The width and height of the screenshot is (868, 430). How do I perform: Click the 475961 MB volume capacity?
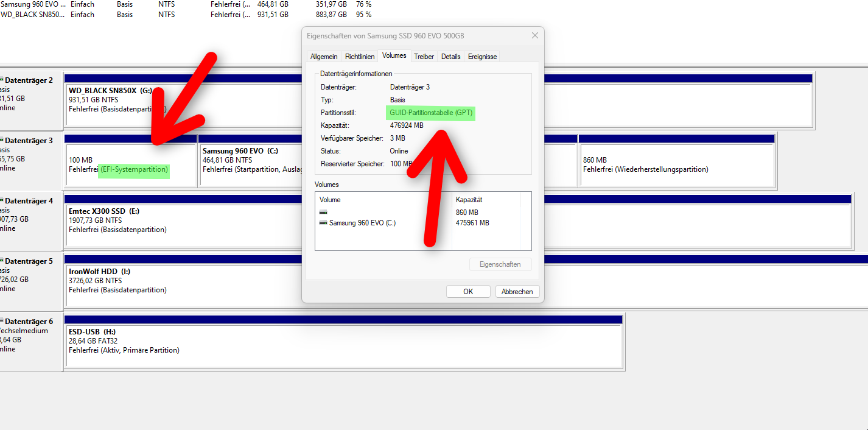point(472,223)
